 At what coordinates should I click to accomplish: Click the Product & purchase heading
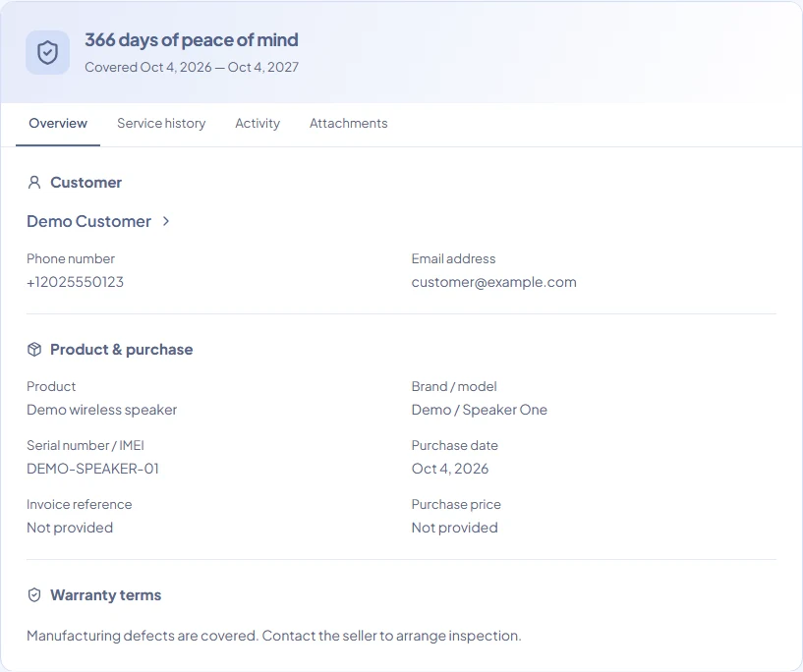[x=121, y=350]
